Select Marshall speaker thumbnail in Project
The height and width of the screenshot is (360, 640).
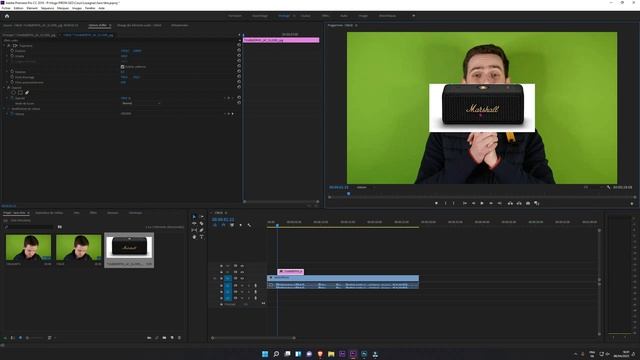[129, 247]
